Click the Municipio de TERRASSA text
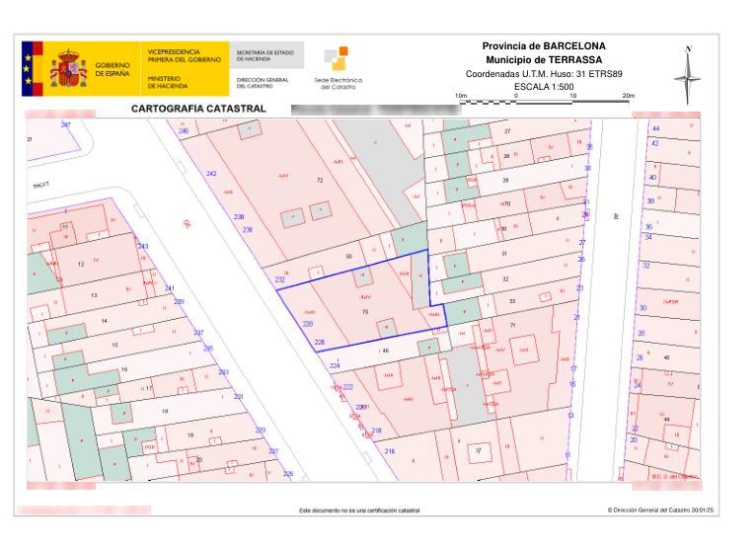The height and width of the screenshot is (549, 756). coord(544,60)
